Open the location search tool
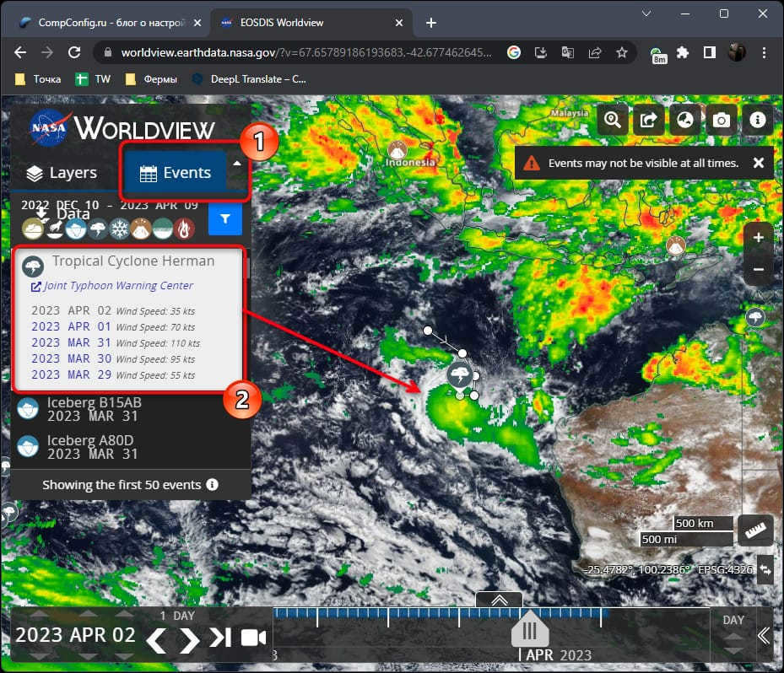This screenshot has width=784, height=673. [x=613, y=120]
